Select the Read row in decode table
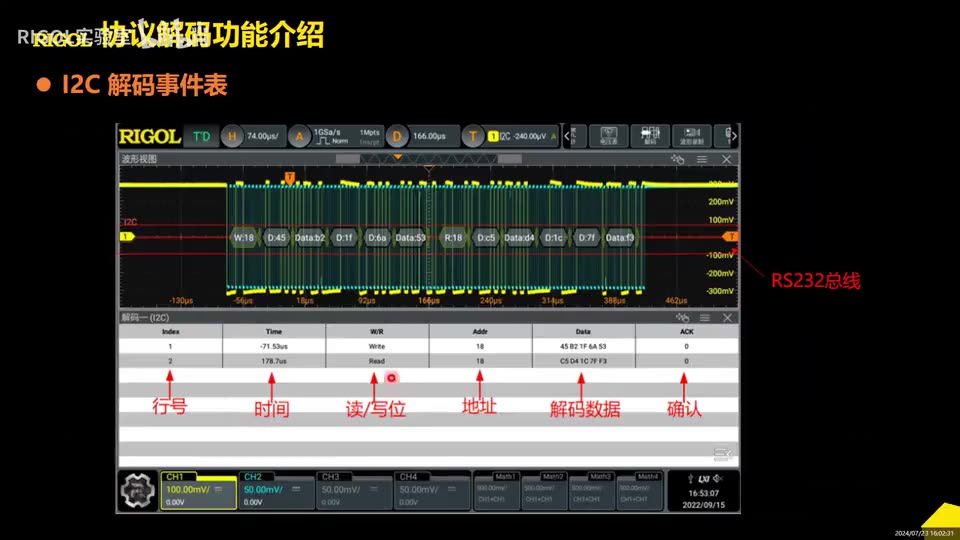Viewport: 960px width, 540px height. [x=429, y=361]
